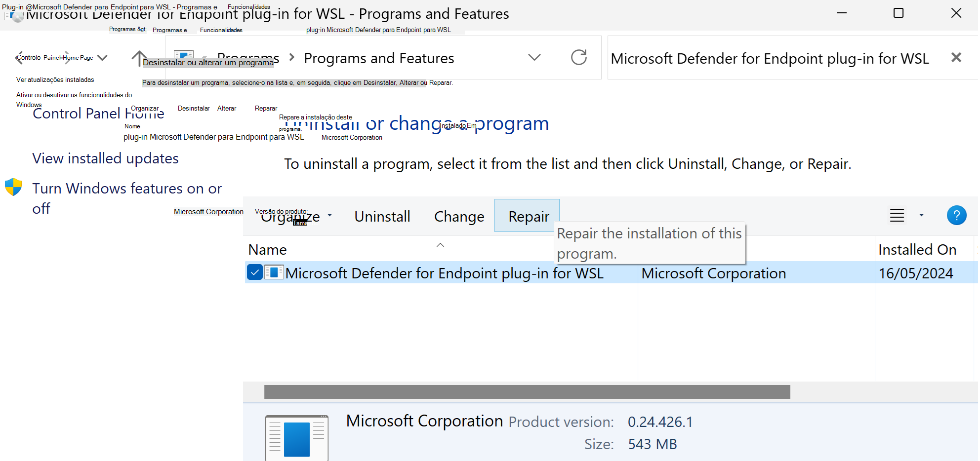This screenshot has width=980, height=461.
Task: Open Control Panel Home link
Action: pos(98,114)
